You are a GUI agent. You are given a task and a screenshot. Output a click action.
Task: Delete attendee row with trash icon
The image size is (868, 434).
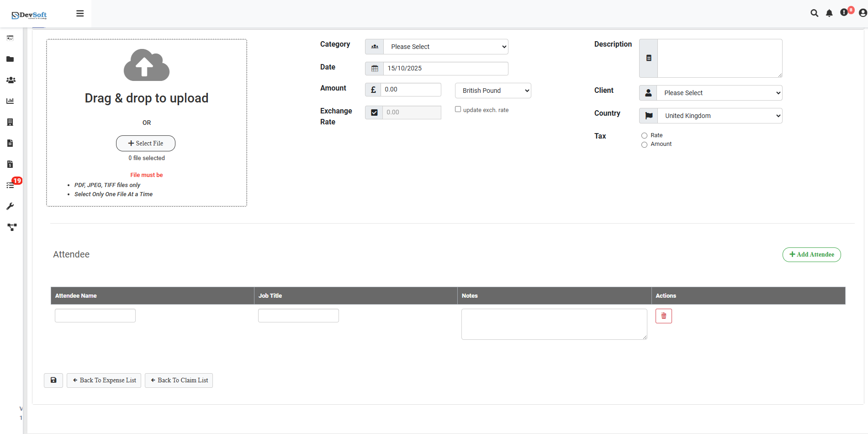pos(663,316)
